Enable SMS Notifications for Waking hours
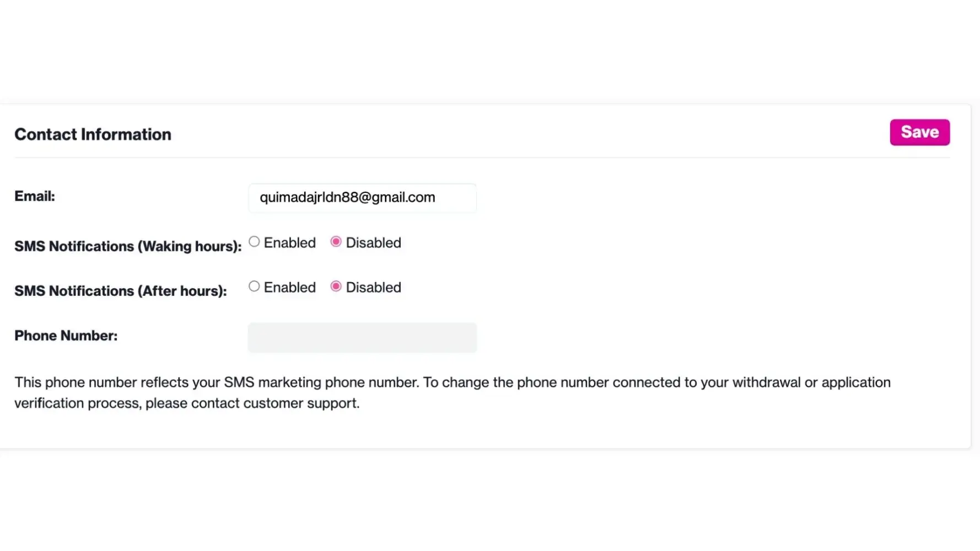 click(254, 242)
